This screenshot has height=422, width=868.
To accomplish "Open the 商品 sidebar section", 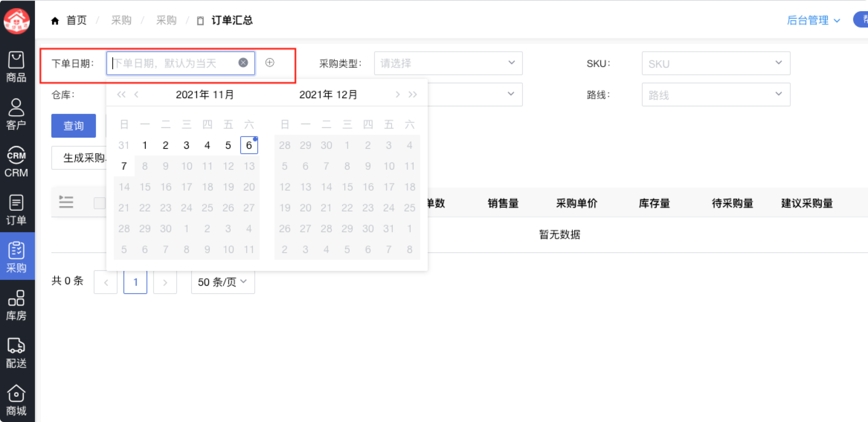I will (16, 67).
